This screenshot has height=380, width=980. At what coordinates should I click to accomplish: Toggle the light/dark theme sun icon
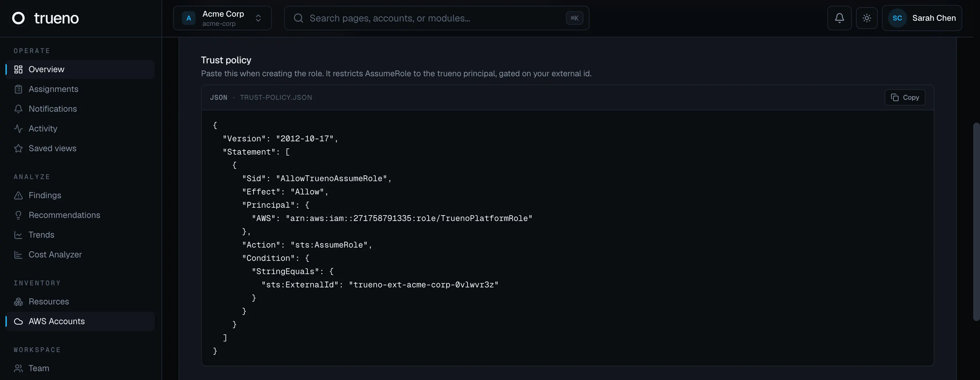pyautogui.click(x=867, y=18)
